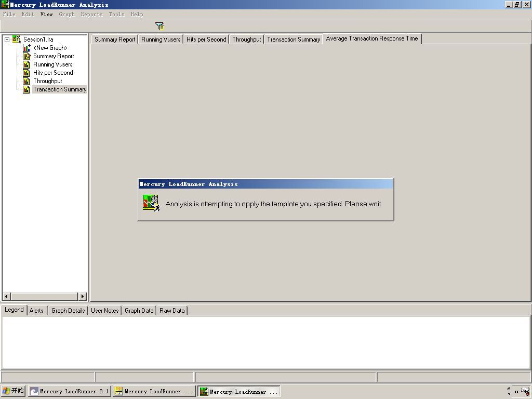The height and width of the screenshot is (399, 532).
Task: Restore down the Analysis window
Action: coord(517,5)
